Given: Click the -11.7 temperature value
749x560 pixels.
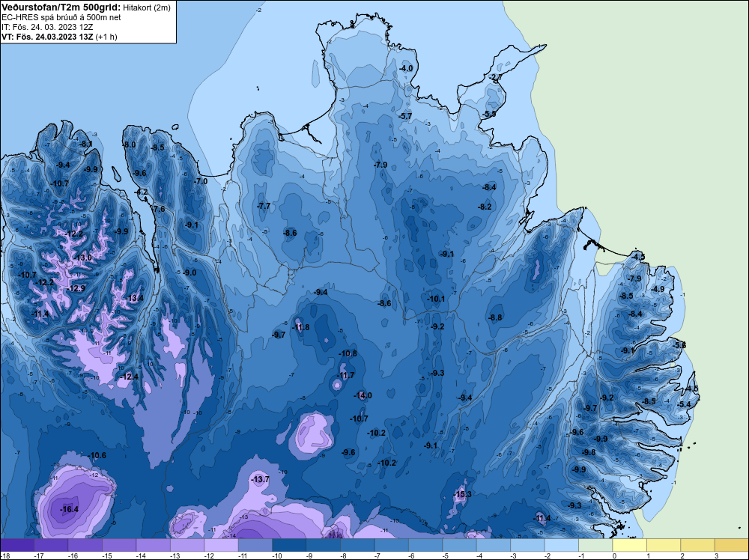Looking at the screenshot, I should click(x=346, y=375).
